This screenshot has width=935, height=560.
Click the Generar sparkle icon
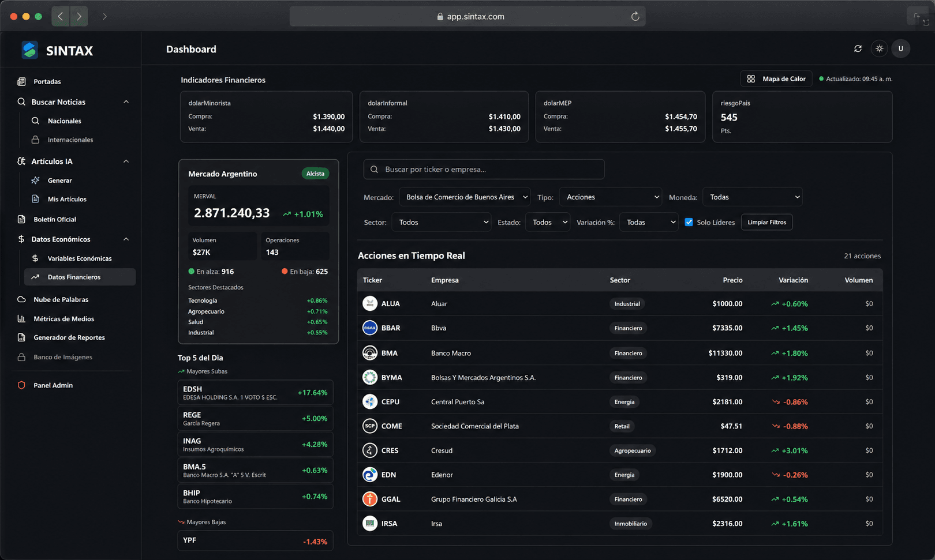(35, 180)
